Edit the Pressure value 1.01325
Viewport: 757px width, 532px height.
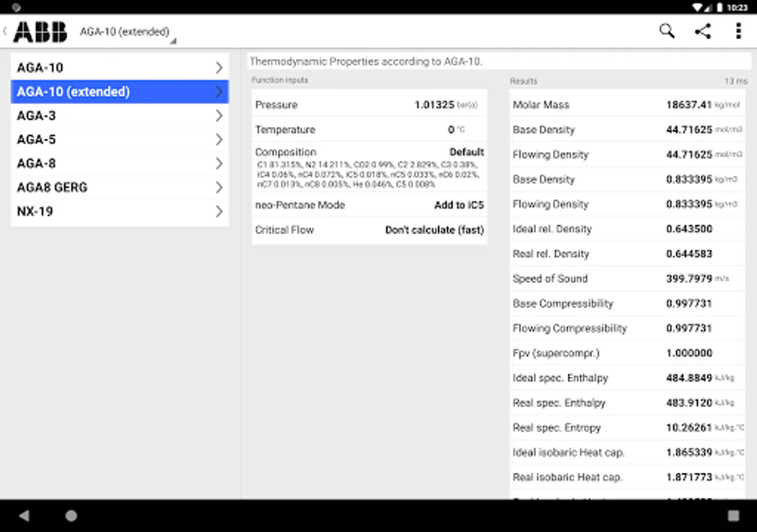[434, 105]
